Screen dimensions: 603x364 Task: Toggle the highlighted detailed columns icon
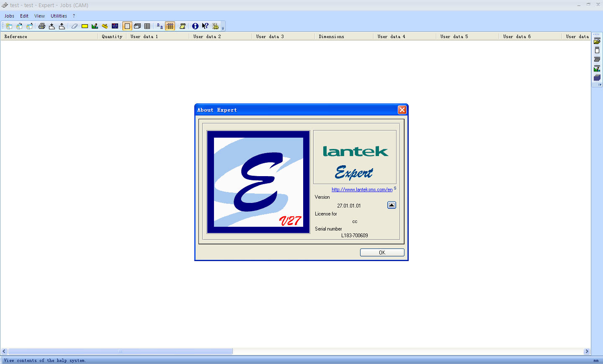point(170,26)
